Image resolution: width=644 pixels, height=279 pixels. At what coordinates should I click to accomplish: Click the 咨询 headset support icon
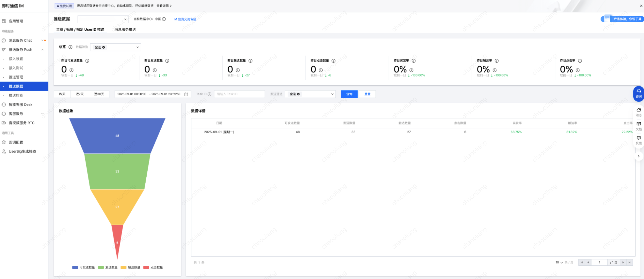(638, 93)
